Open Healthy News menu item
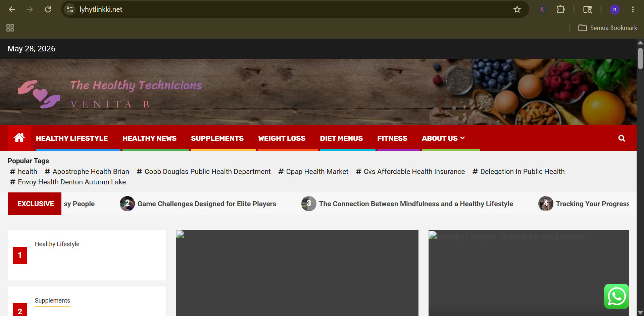This screenshot has height=316, width=644. pyautogui.click(x=149, y=138)
